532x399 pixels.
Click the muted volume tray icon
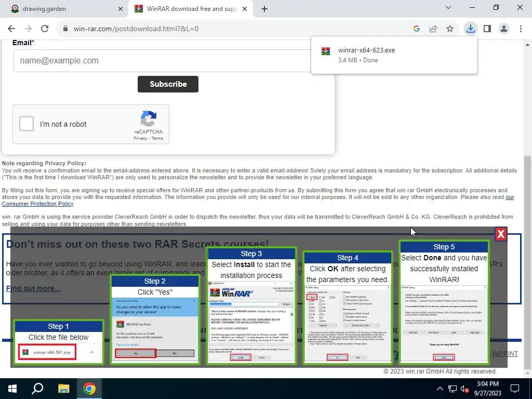coord(464,389)
